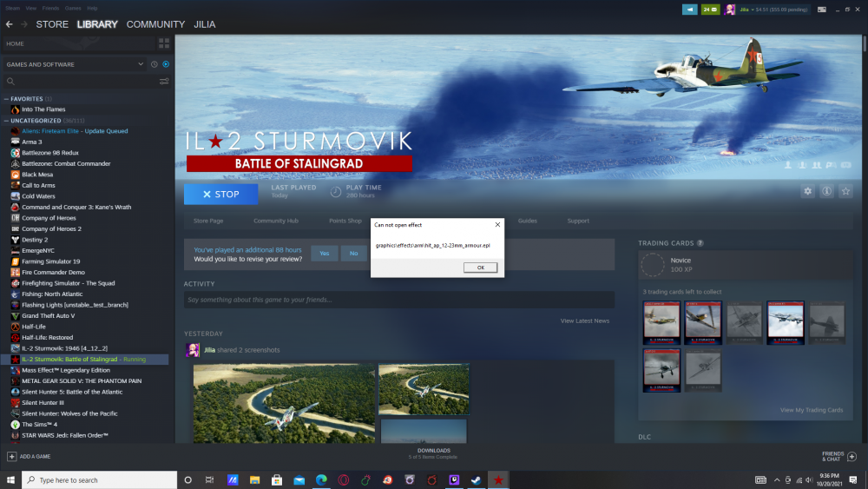868x489 pixels.
Task: Click the back navigation arrow
Action: 10,24
